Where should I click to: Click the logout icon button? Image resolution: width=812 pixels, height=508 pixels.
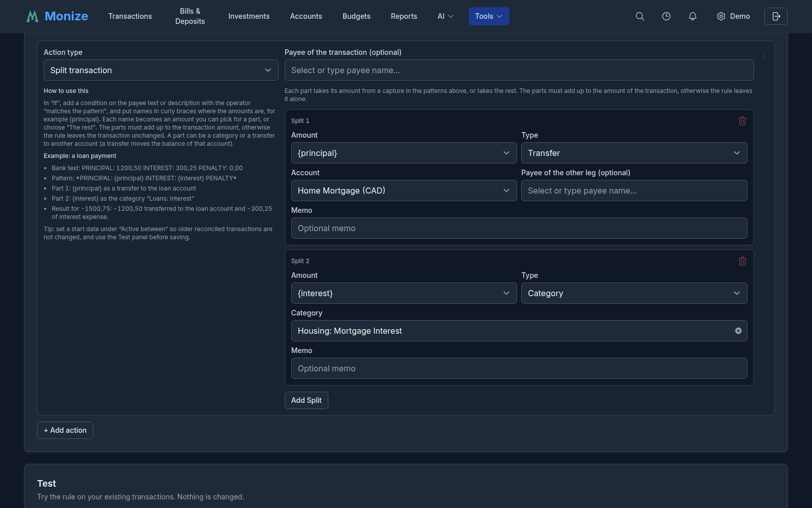pos(776,16)
